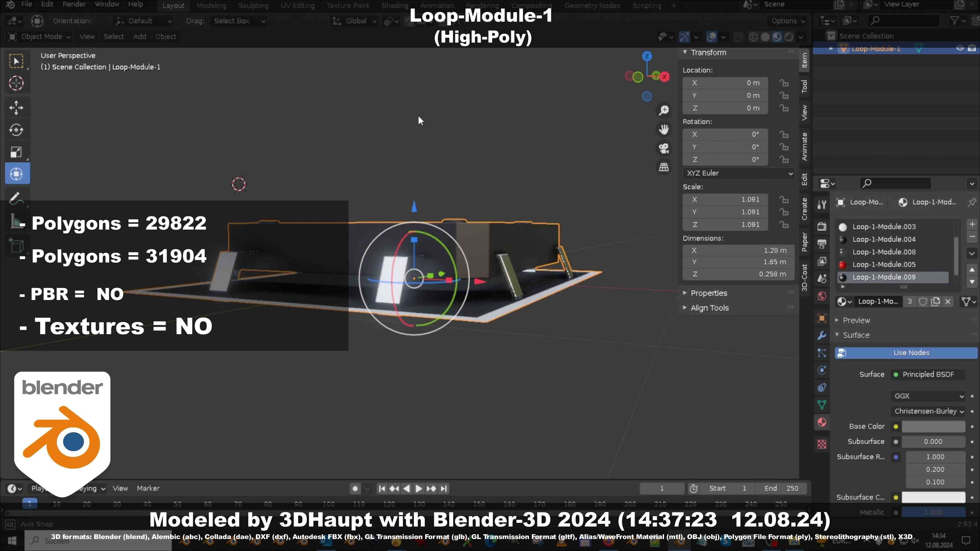The image size is (980, 551).
Task: Toggle lock on Location Z
Action: click(784, 108)
